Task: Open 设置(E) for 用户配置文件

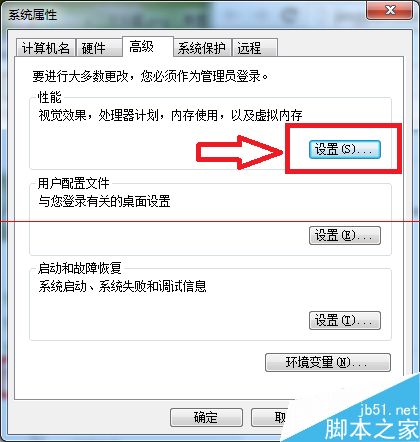Action: click(x=345, y=236)
